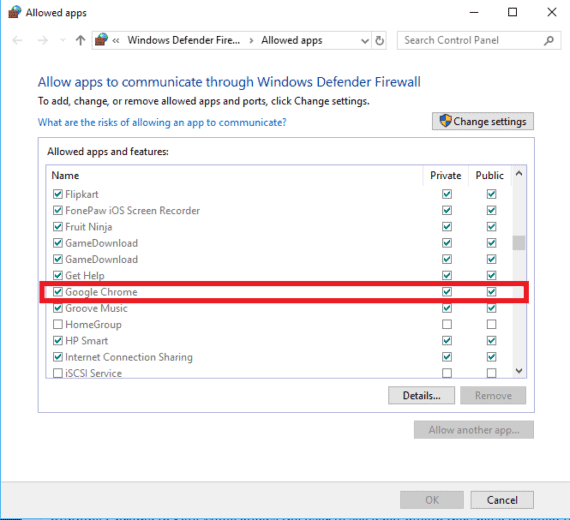Select Internet Connection Sharing row text
Screen dimensions: 570x520
pos(129,357)
